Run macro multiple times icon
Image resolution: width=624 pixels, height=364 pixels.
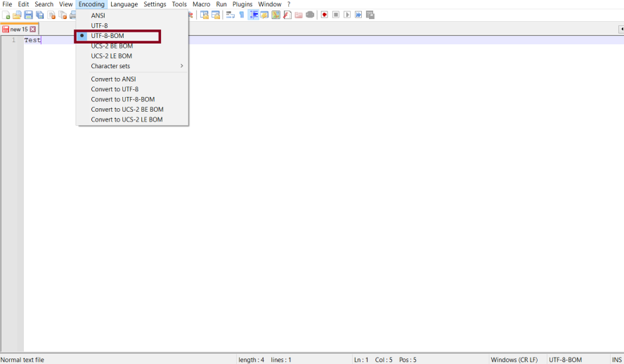point(358,15)
